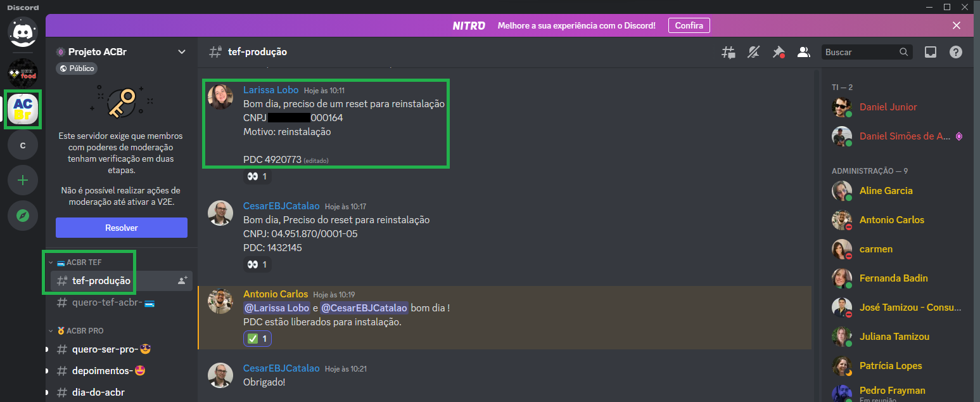This screenshot has height=402, width=980.
Task: Click Larissa Lobo author name
Action: [271, 90]
